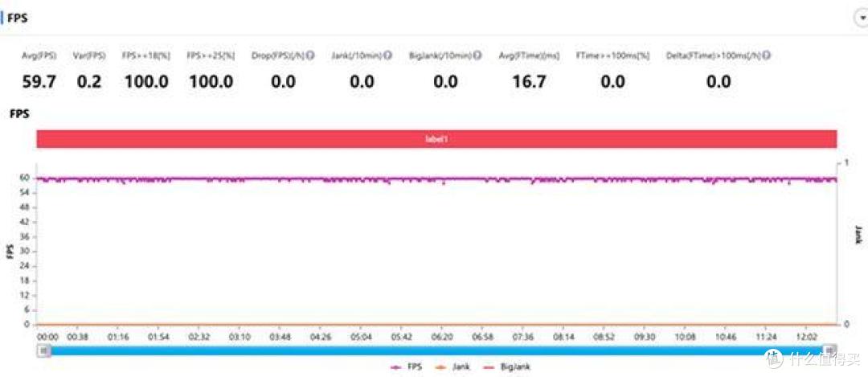
Task: Click the Delta(FTime)>100ms value 0.0
Action: [719, 82]
